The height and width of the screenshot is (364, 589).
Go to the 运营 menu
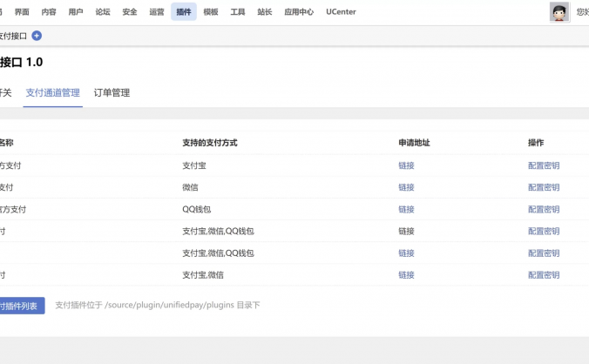(157, 12)
